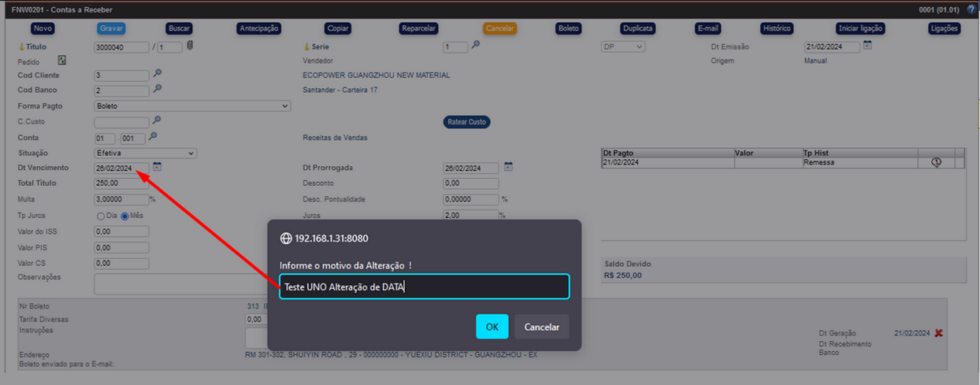
Task: Click the green Pedido document icon
Action: coord(61,60)
